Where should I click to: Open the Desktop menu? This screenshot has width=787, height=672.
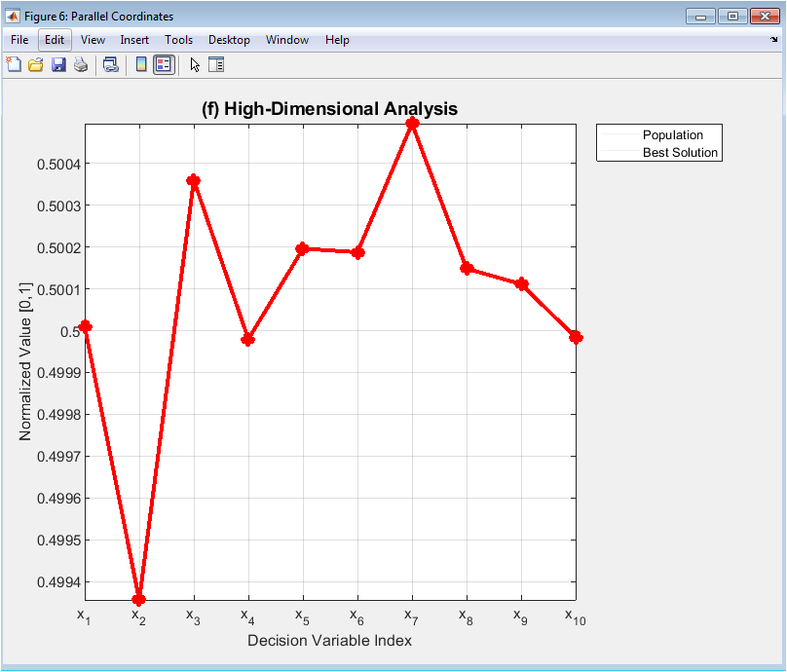tap(229, 40)
